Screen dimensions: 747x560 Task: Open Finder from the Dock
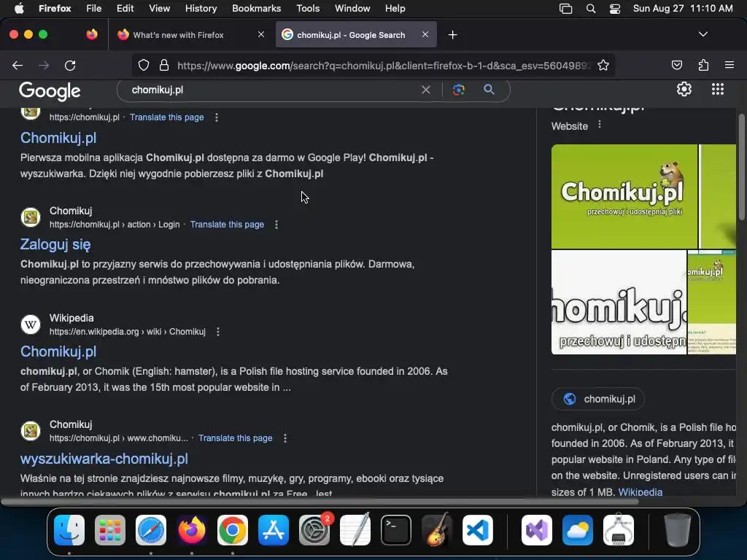[69, 530]
